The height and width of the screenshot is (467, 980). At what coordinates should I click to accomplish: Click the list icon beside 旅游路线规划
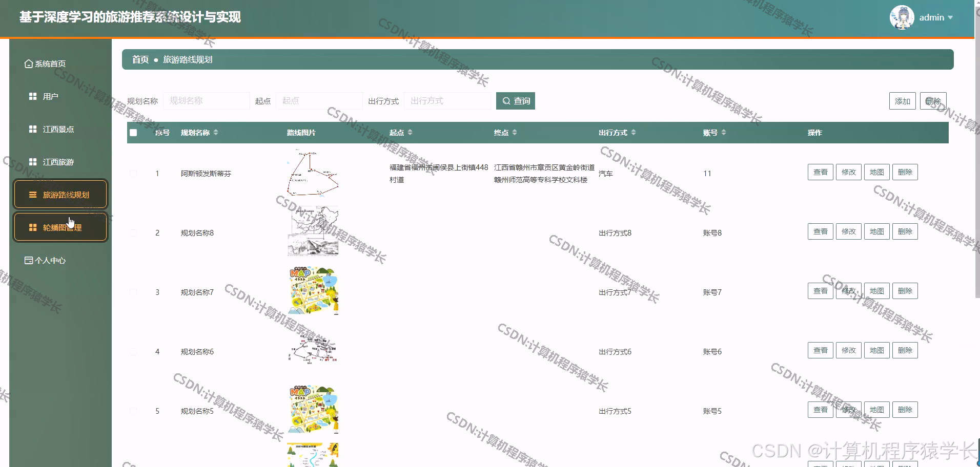pos(33,195)
